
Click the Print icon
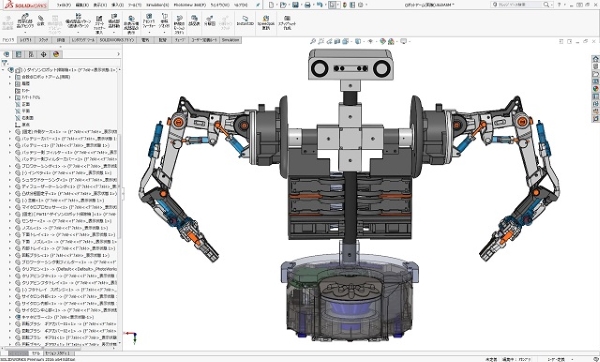[307, 5]
